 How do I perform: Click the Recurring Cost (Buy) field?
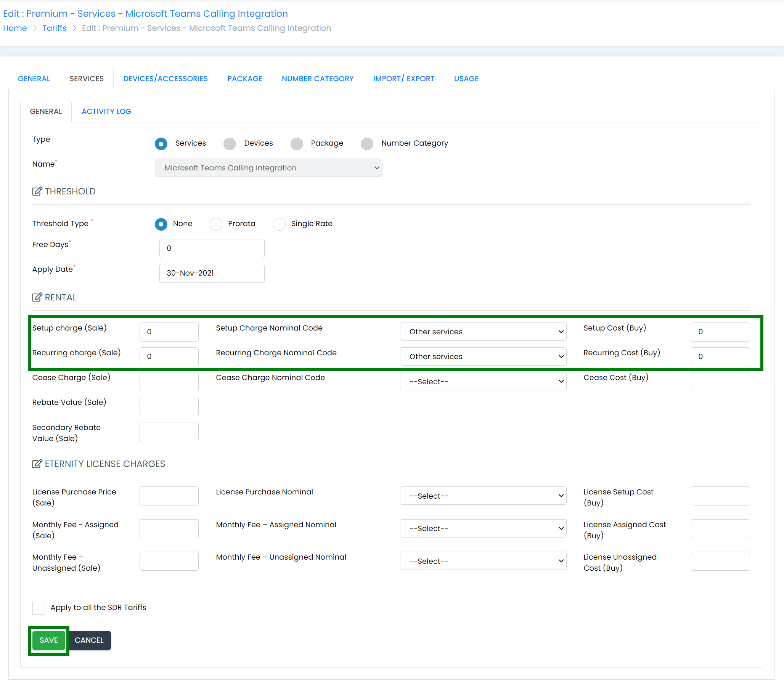tap(720, 357)
